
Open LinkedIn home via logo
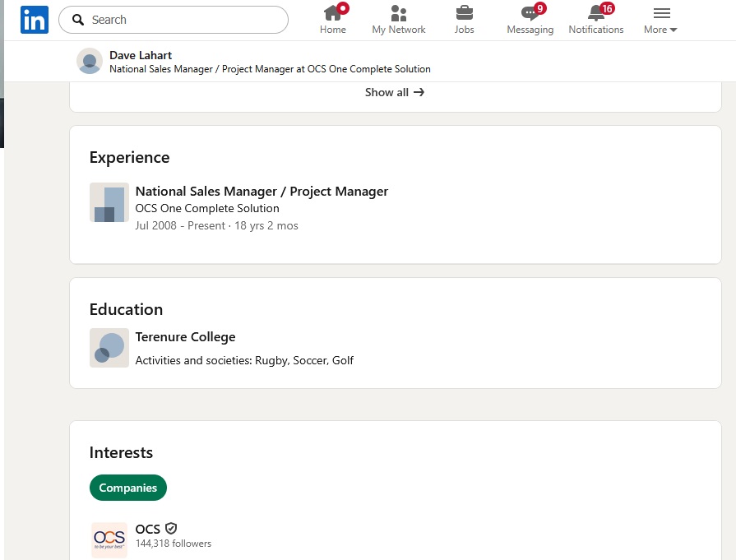point(35,20)
